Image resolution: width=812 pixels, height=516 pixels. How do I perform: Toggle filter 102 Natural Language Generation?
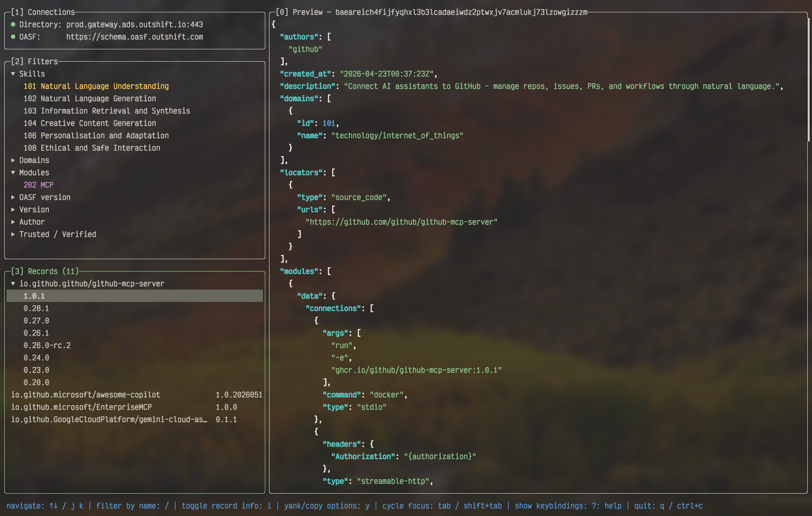[x=90, y=99]
